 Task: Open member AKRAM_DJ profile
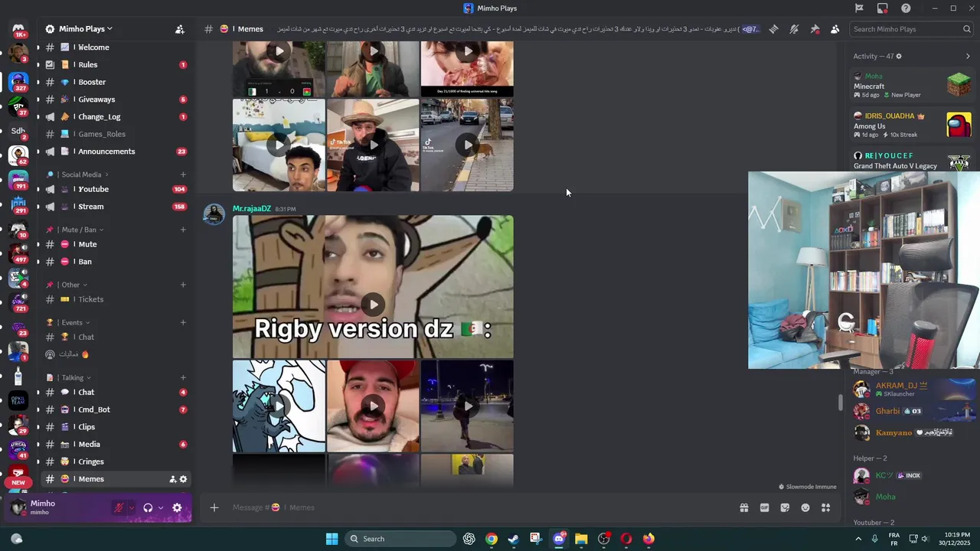pyautogui.click(x=913, y=390)
